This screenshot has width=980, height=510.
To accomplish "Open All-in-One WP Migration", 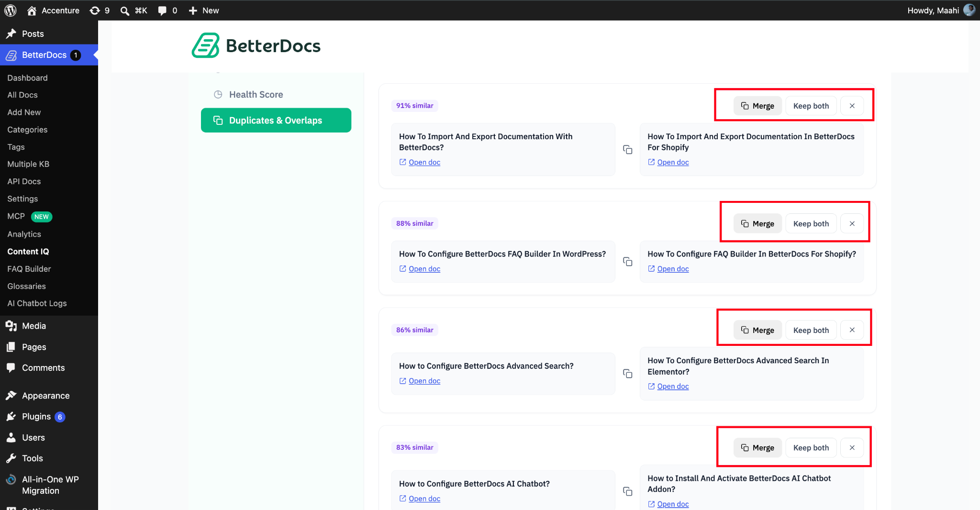I will coord(49,485).
